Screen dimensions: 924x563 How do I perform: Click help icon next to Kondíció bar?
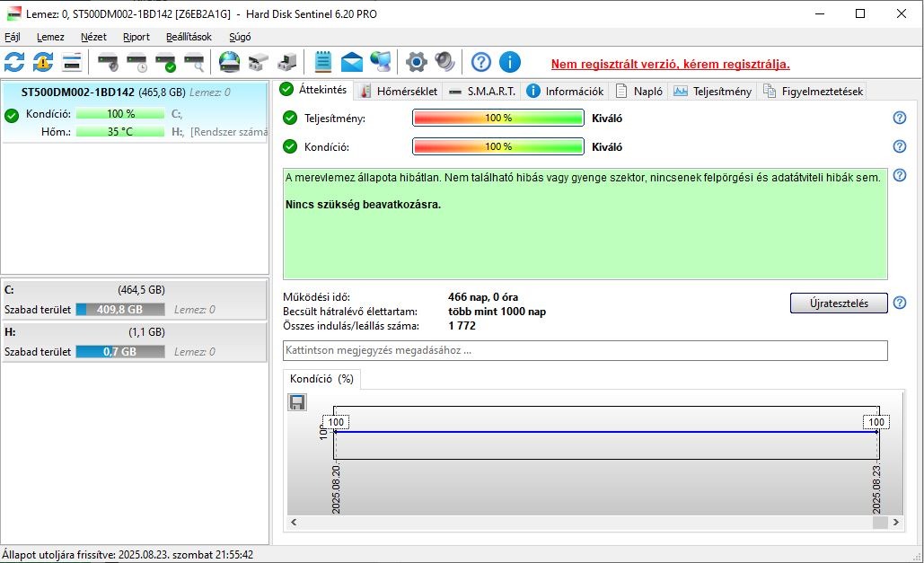(899, 146)
